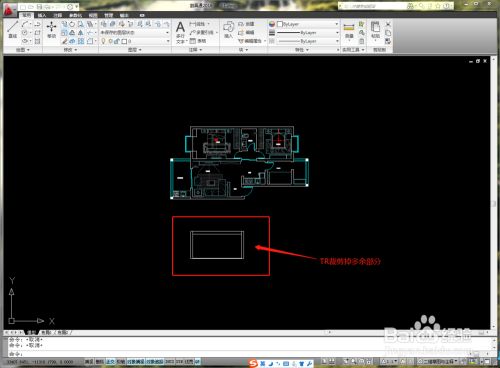Image resolution: width=500 pixels, height=368 pixels.
Task: Select the Move (移动) tool
Action: pos(51,29)
